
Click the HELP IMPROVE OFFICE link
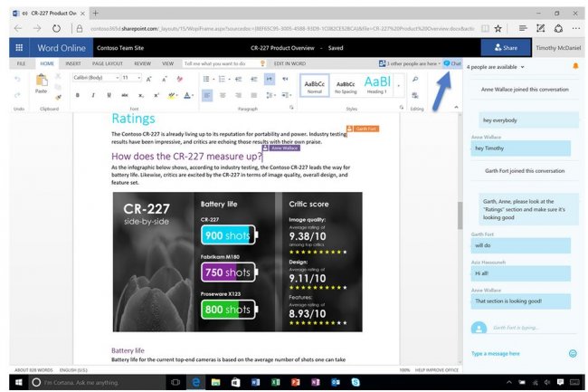click(x=437, y=370)
